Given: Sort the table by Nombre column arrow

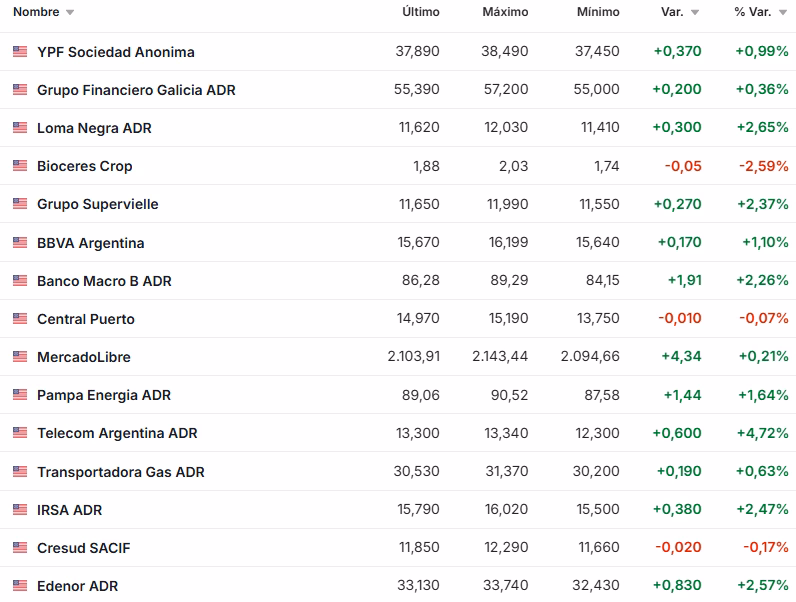Looking at the screenshot, I should (70, 13).
